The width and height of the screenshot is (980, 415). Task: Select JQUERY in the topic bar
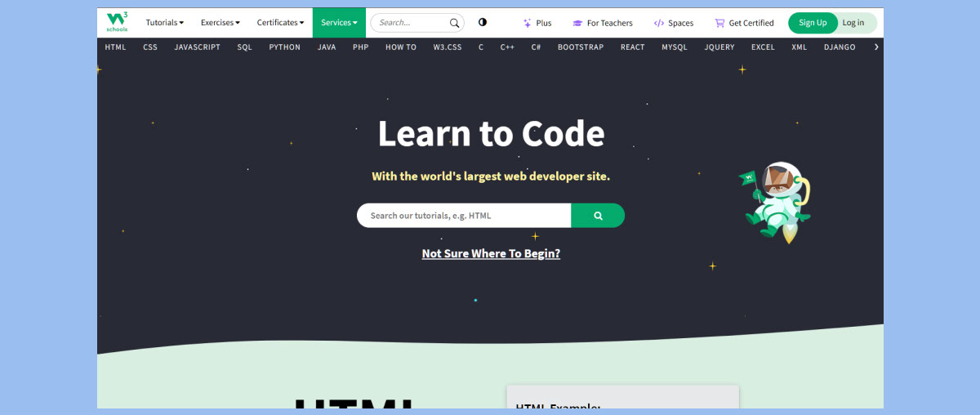click(719, 47)
